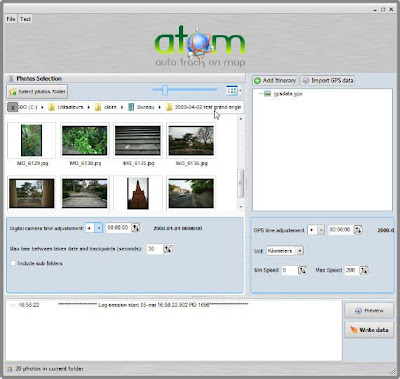Click the camera time adjustment spinner

[136, 228]
